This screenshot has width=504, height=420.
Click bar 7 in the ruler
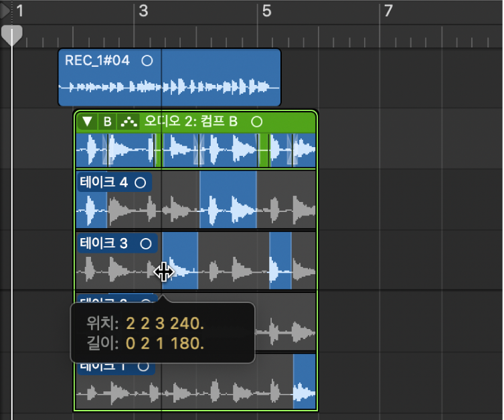pyautogui.click(x=389, y=11)
